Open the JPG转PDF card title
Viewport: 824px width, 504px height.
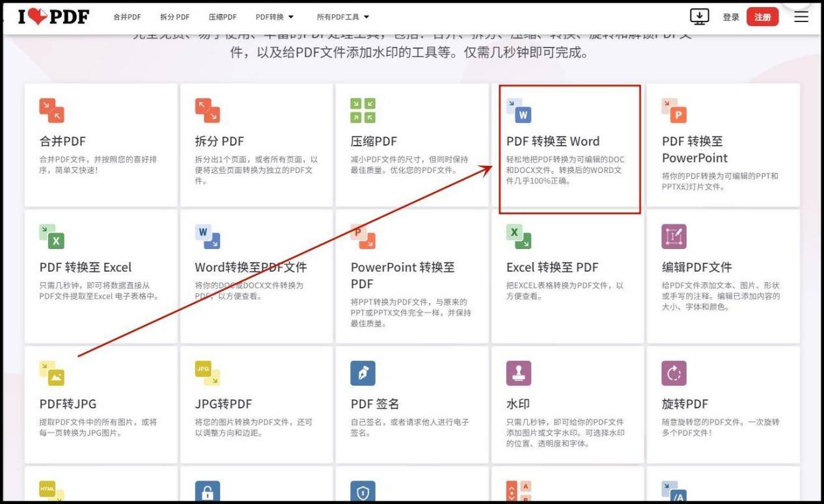pyautogui.click(x=223, y=404)
